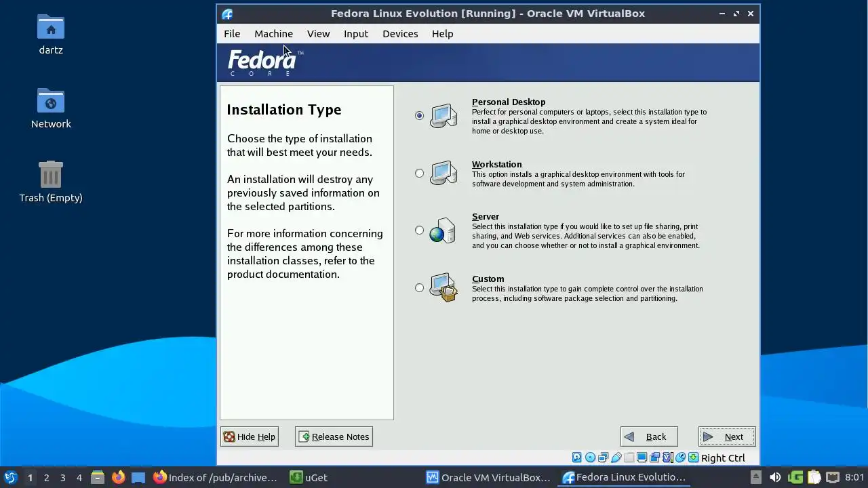Open the Network desktop folder
The width and height of the screenshot is (868, 488).
point(51,108)
